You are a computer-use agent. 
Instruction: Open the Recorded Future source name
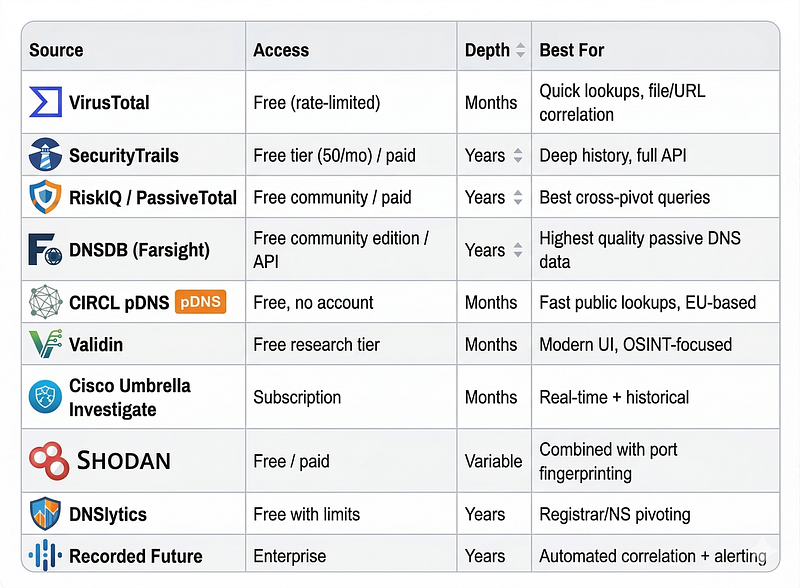pos(136,556)
